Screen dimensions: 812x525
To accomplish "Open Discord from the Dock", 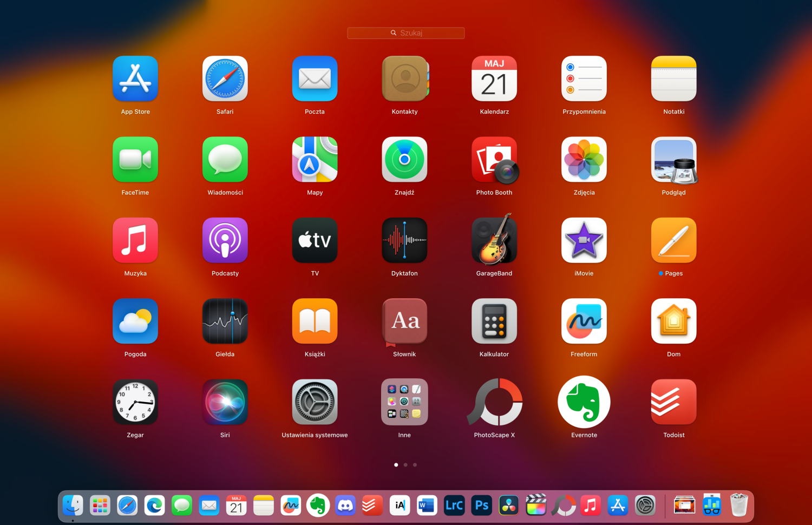I will pyautogui.click(x=345, y=506).
